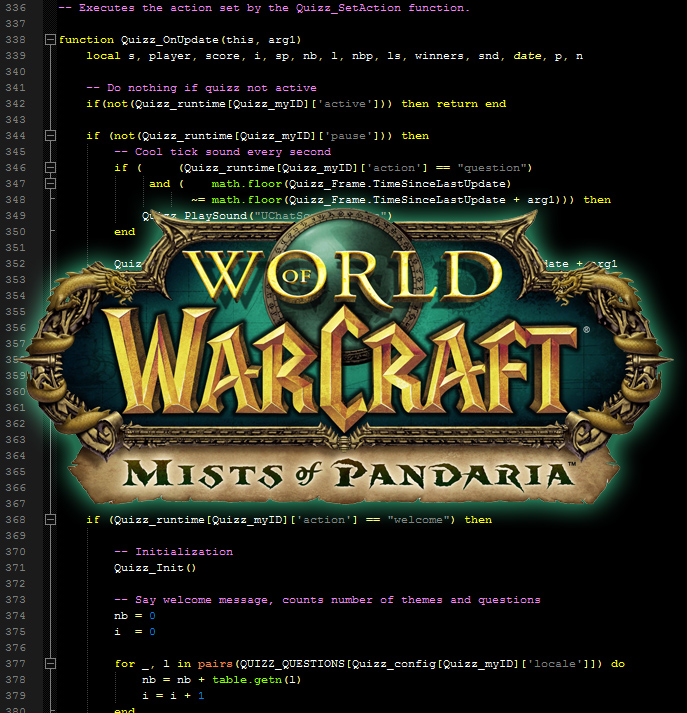Click line number 339 in the gutter

[15, 56]
